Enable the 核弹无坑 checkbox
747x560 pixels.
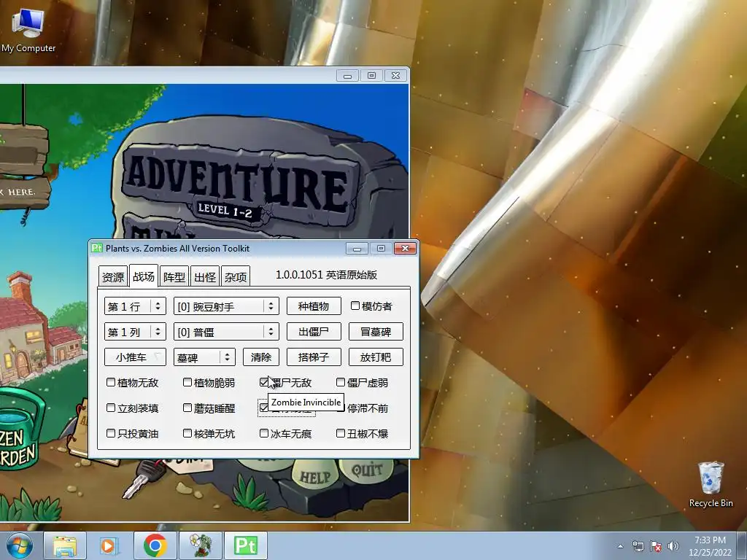(x=187, y=433)
